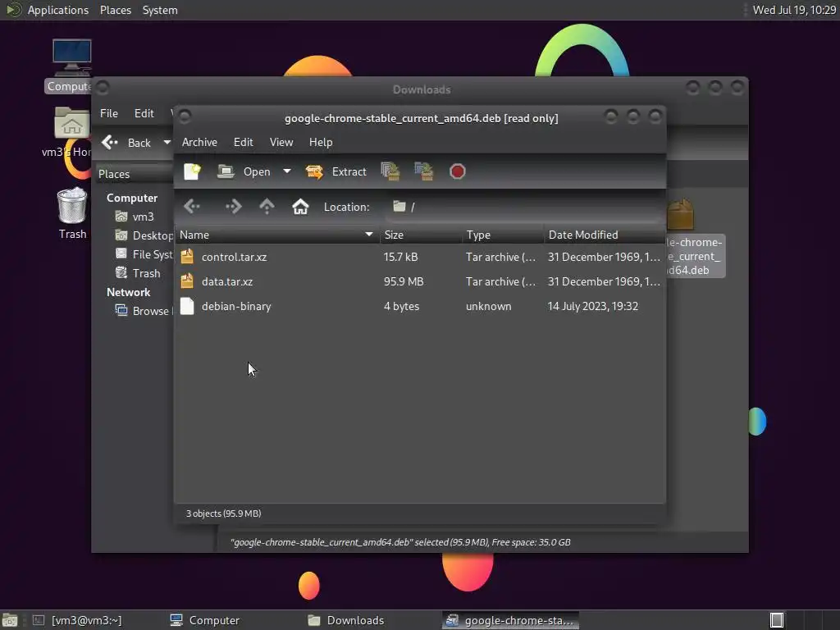Select File System in Downloads sidebar
This screenshot has height=630, width=840.
click(144, 254)
